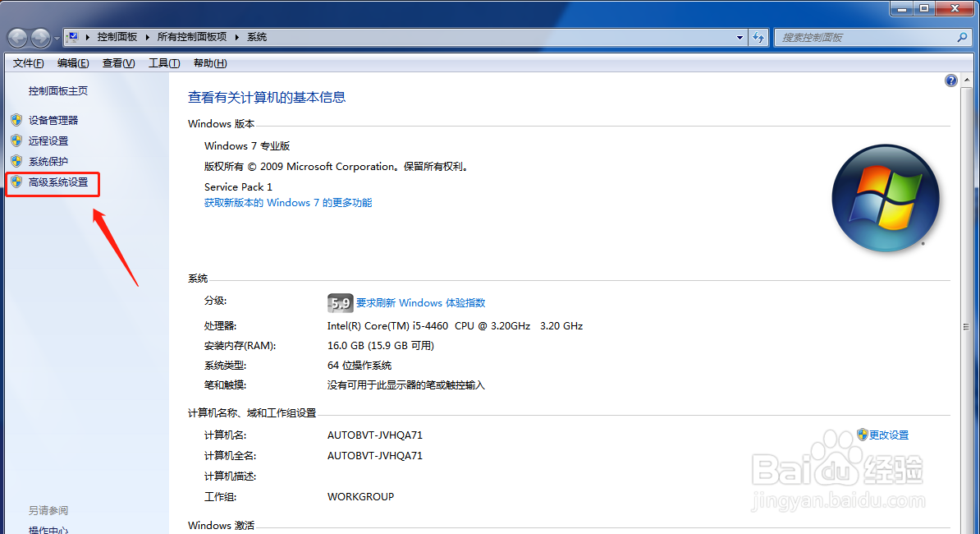
Task: Open the 工具(T) menu
Action: click(164, 63)
